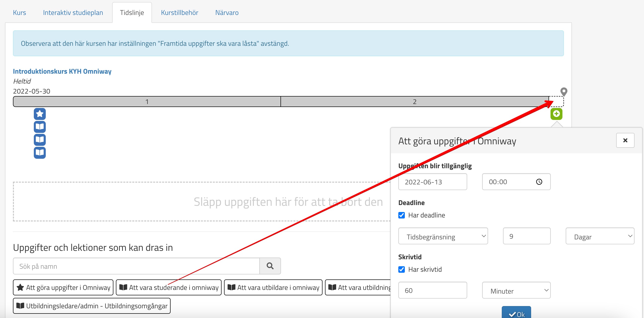Click the first blue book lesson icon

[40, 127]
